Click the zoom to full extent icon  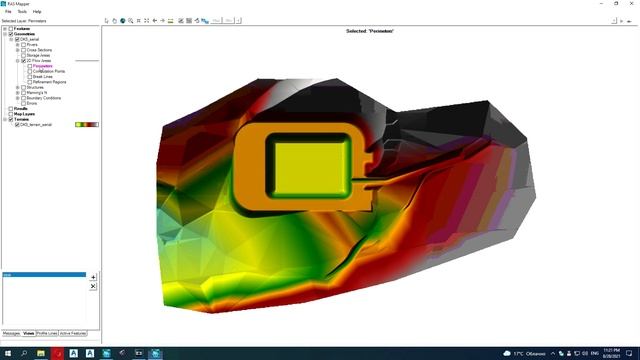[147, 20]
